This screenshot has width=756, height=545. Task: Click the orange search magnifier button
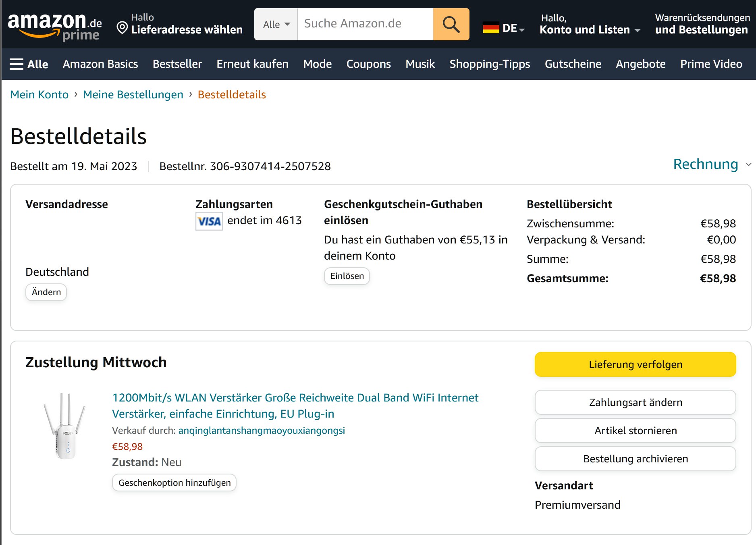click(x=451, y=24)
